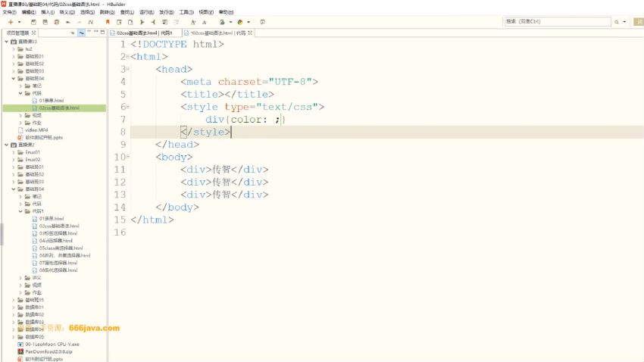The width and height of the screenshot is (644, 362).
Task: Click line number 16 in the gutter
Action: 120,232
